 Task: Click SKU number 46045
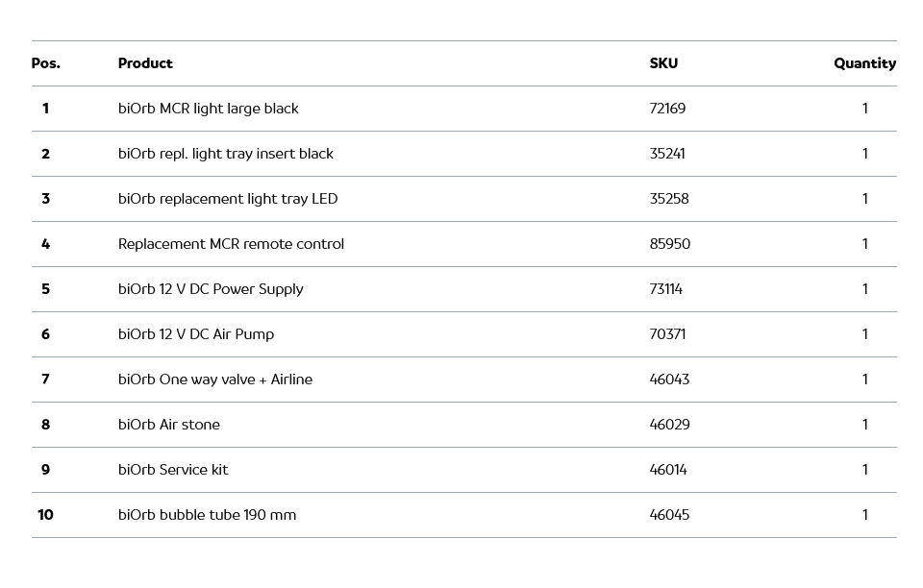[x=669, y=515]
